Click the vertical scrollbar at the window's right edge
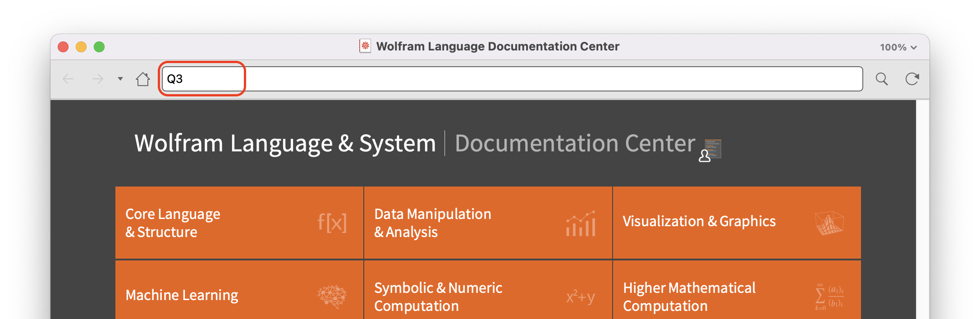Image resolution: width=980 pixels, height=319 pixels. tap(922, 210)
